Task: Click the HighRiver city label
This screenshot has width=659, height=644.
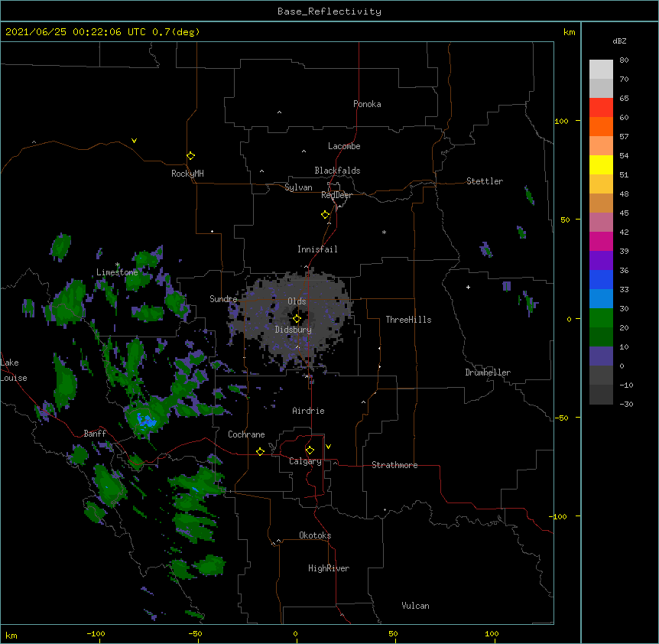Action: click(329, 568)
